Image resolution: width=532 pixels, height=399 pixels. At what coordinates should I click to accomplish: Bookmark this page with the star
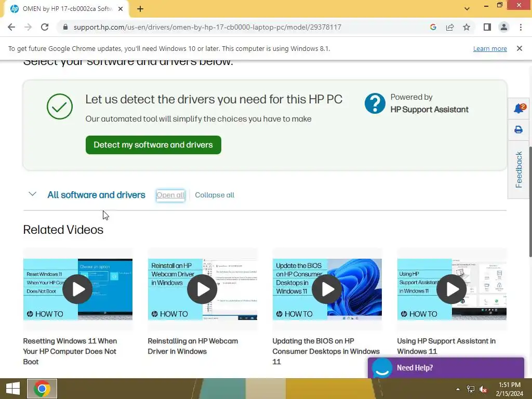pyautogui.click(x=467, y=27)
